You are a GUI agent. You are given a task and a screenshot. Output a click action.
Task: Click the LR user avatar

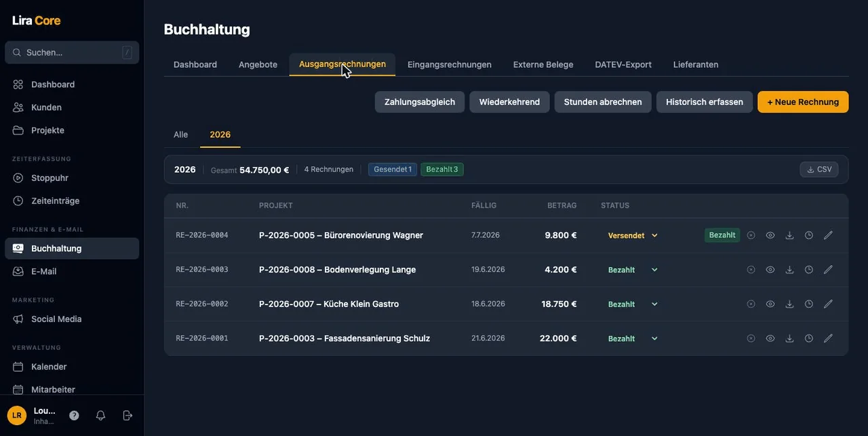point(17,415)
